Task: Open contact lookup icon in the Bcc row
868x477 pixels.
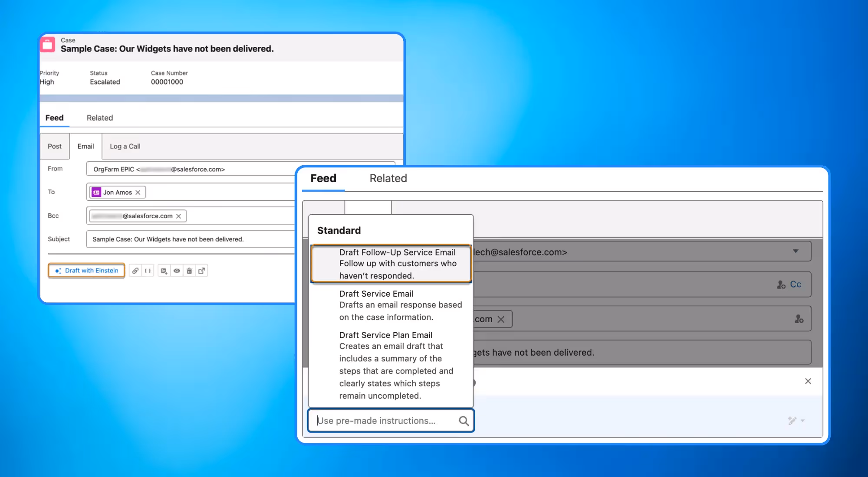Action: pos(799,319)
